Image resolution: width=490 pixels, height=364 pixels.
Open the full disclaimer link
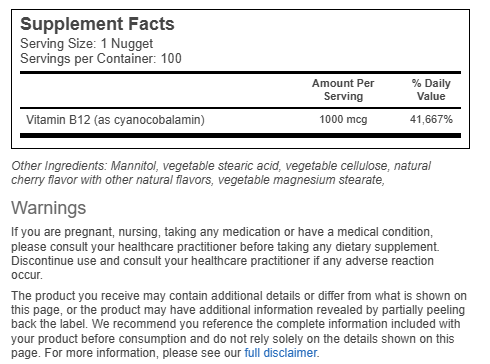[x=281, y=352]
